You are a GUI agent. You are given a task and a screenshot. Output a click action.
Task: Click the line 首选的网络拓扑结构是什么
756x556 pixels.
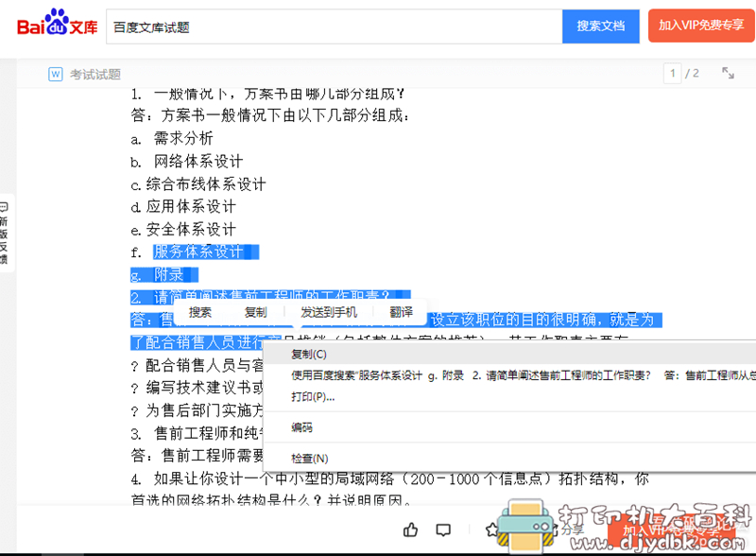[271, 500]
